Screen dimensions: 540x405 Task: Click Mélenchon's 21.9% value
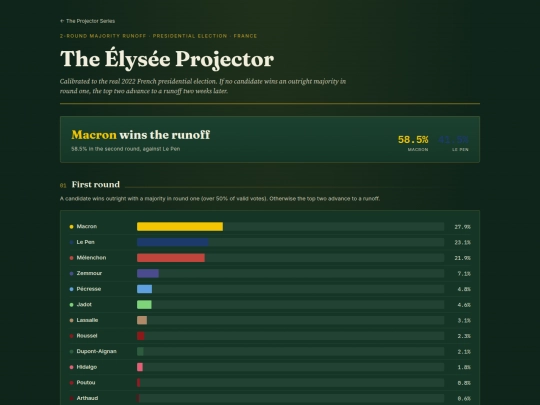click(462, 258)
